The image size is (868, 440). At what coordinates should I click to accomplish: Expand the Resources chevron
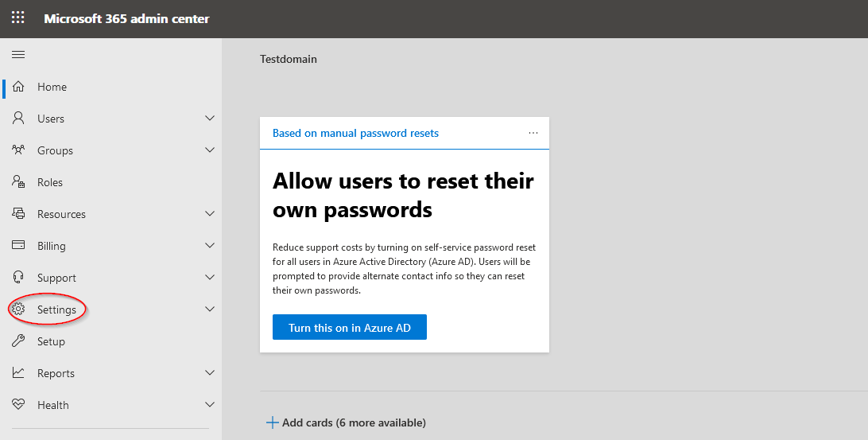[x=210, y=214]
